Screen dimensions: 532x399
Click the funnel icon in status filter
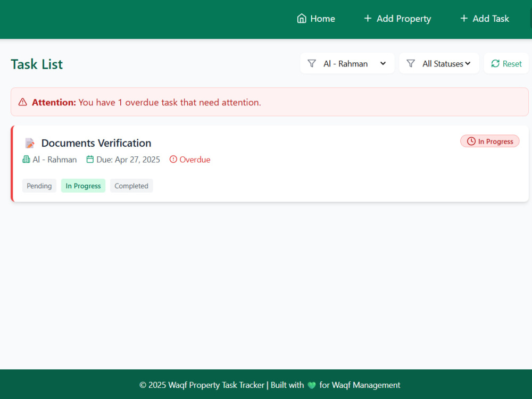(411, 63)
